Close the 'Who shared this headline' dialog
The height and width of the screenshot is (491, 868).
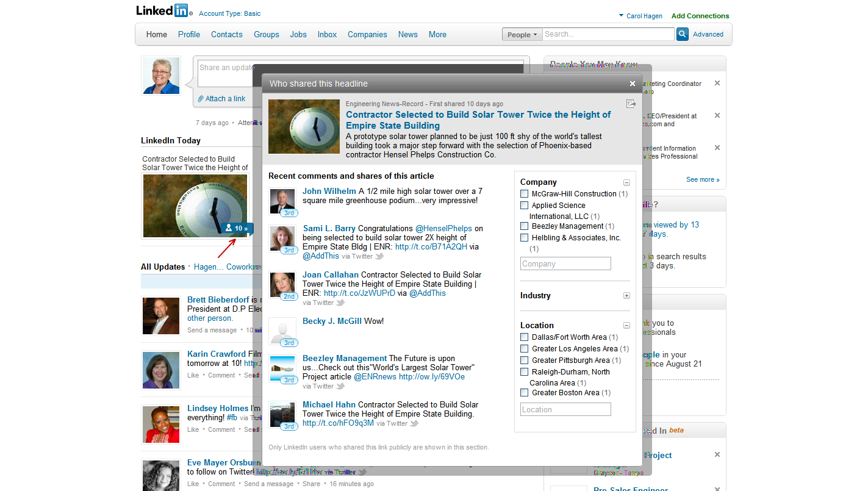[x=633, y=84]
